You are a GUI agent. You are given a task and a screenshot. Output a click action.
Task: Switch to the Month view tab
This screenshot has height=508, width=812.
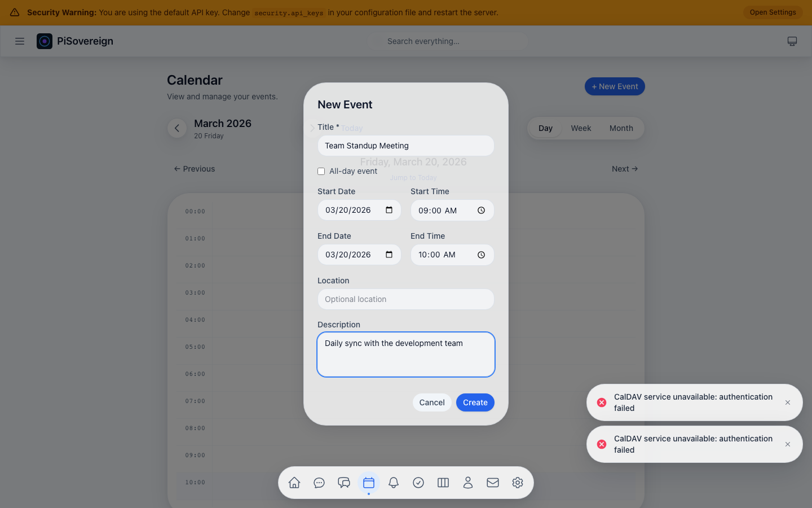[x=621, y=128]
